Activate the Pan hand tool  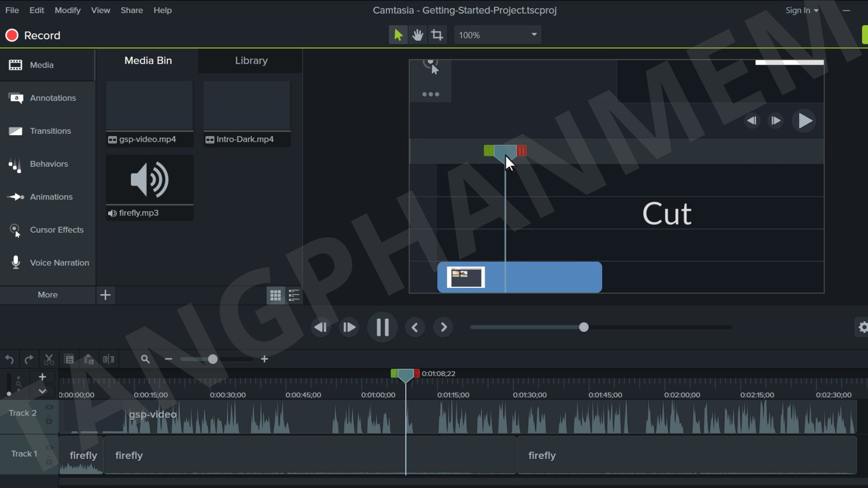click(418, 35)
